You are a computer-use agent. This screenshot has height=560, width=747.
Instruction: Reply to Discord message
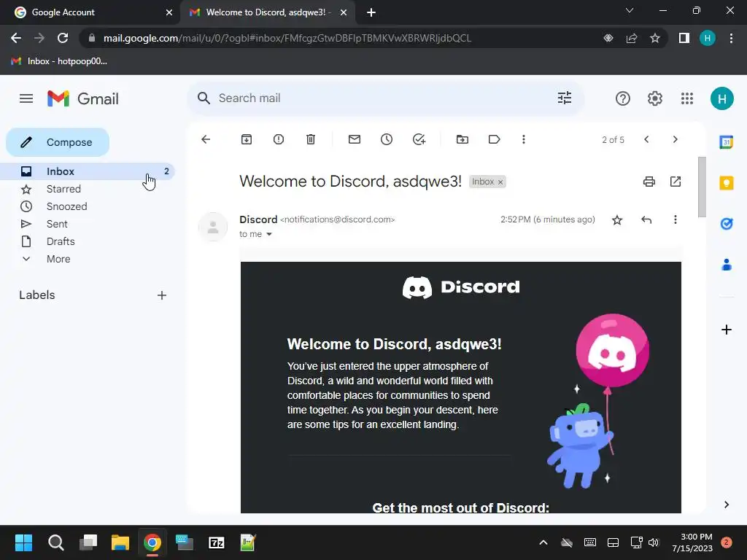pyautogui.click(x=646, y=220)
